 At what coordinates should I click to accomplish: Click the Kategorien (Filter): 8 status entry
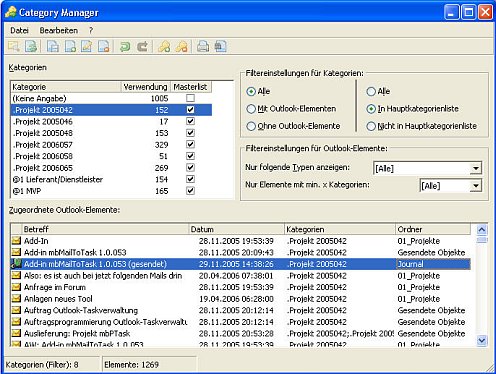[x=42, y=365]
